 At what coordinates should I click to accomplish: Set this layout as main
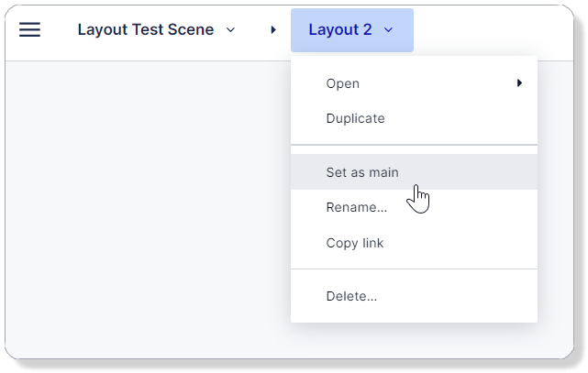point(362,171)
